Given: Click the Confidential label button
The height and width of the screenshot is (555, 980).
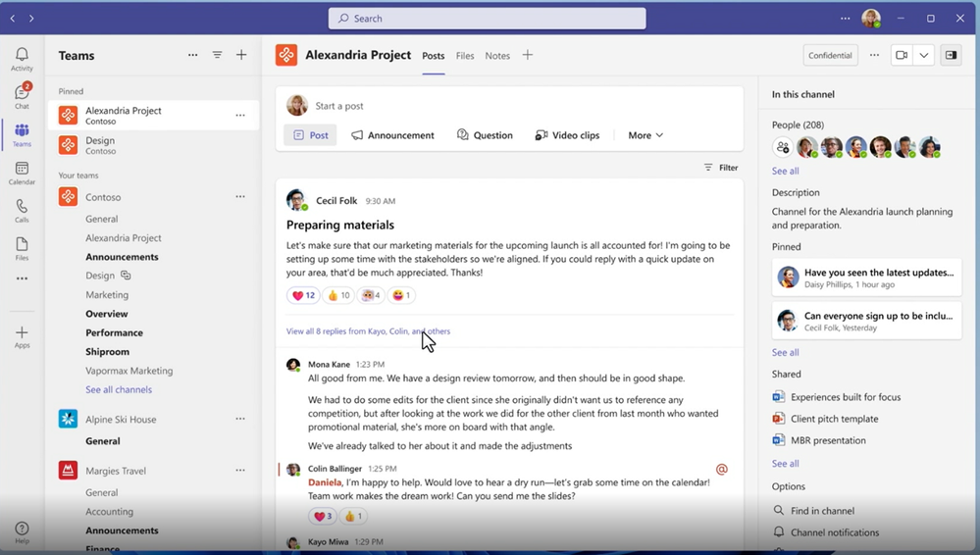Looking at the screenshot, I should [x=830, y=55].
